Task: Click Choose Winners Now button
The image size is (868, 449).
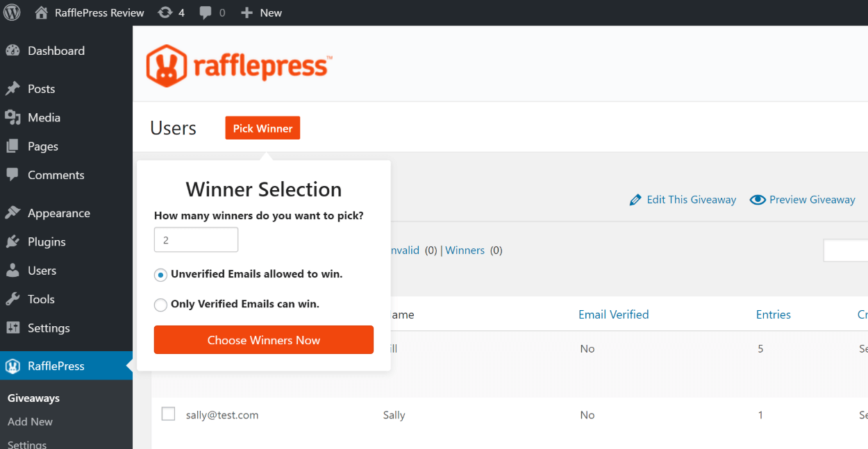Action: [264, 340]
